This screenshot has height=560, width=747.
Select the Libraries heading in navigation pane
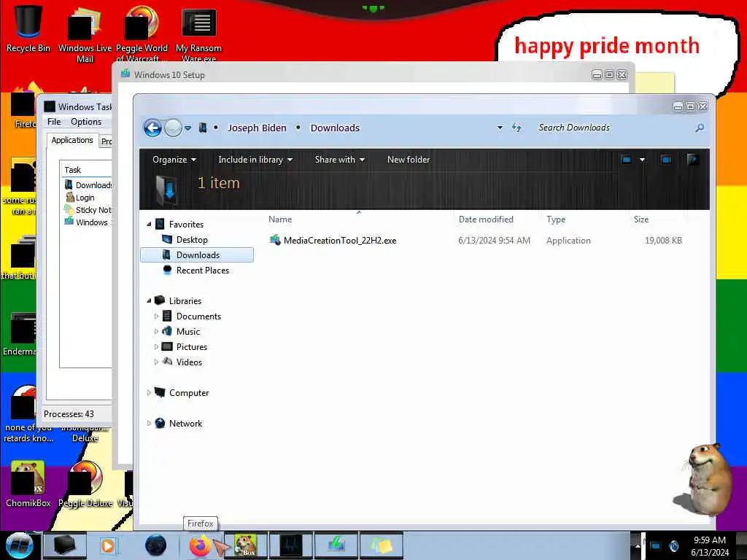click(x=185, y=301)
